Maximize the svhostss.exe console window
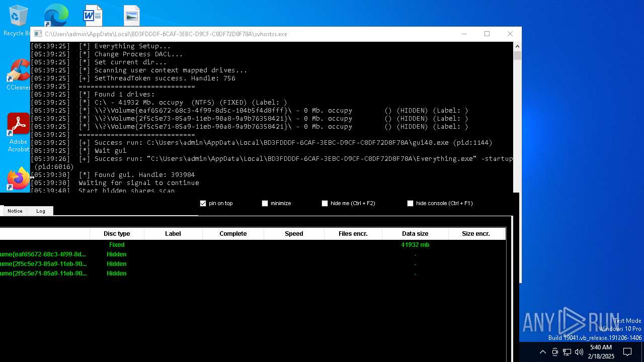The image size is (644, 362). pos(487,34)
